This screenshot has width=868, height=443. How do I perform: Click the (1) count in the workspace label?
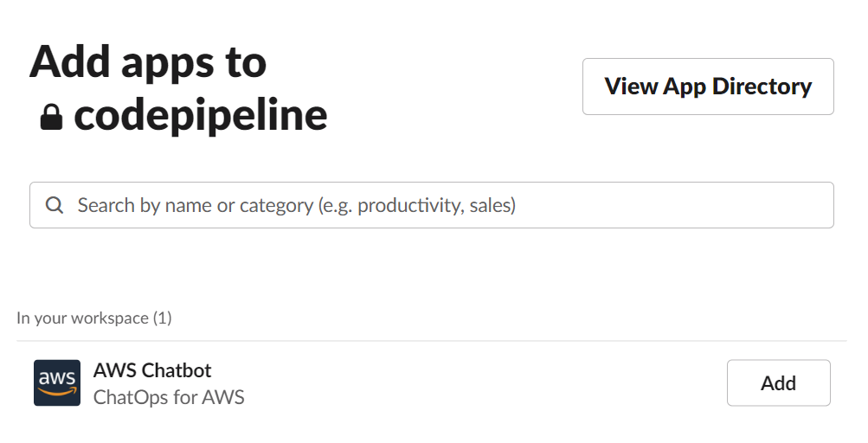[x=162, y=318]
